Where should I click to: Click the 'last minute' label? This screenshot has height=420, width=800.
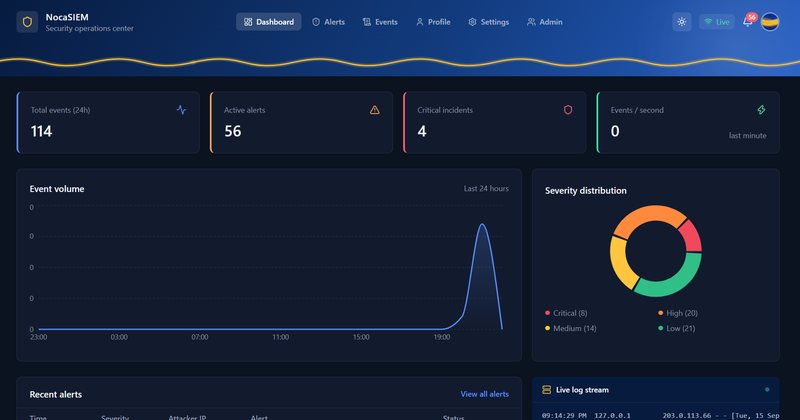click(x=747, y=135)
